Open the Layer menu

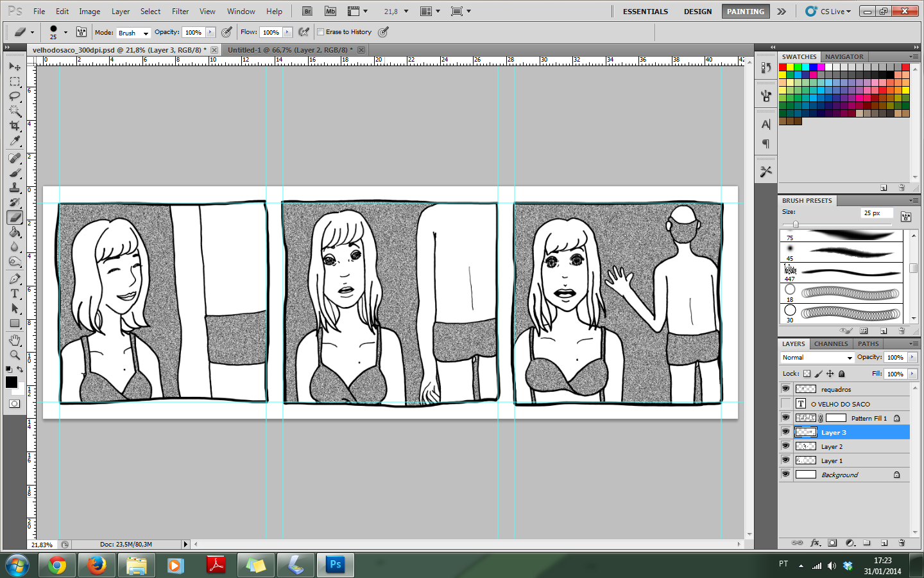tap(121, 11)
